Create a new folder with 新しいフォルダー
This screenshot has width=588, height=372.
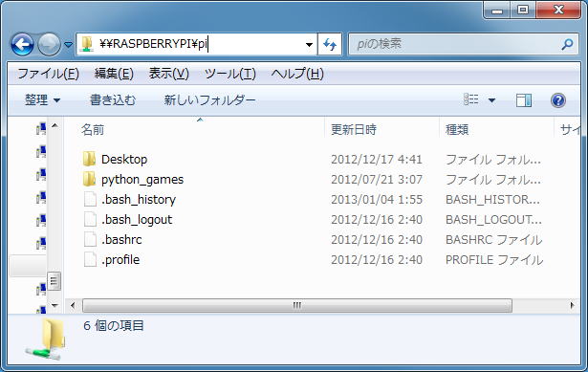click(209, 100)
